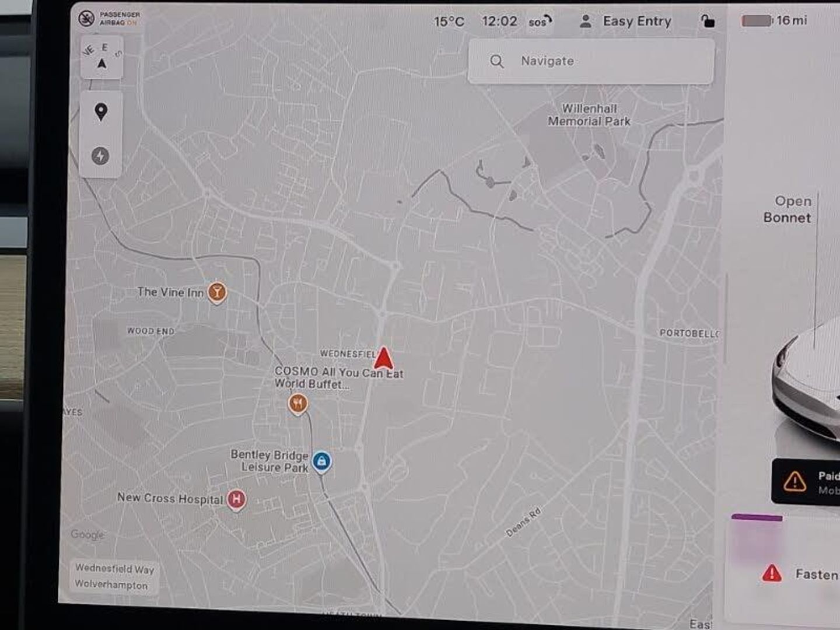Open the Paid Mobile warning notification
840x630 pixels.
tap(806, 482)
